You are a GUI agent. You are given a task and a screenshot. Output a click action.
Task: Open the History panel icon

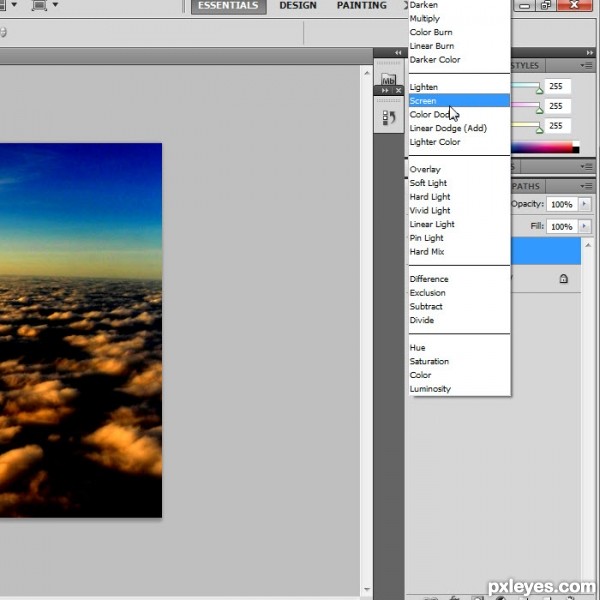point(389,118)
